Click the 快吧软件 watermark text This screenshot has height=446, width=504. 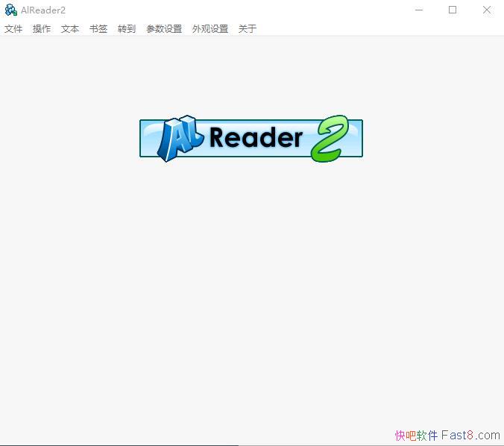click(x=416, y=435)
